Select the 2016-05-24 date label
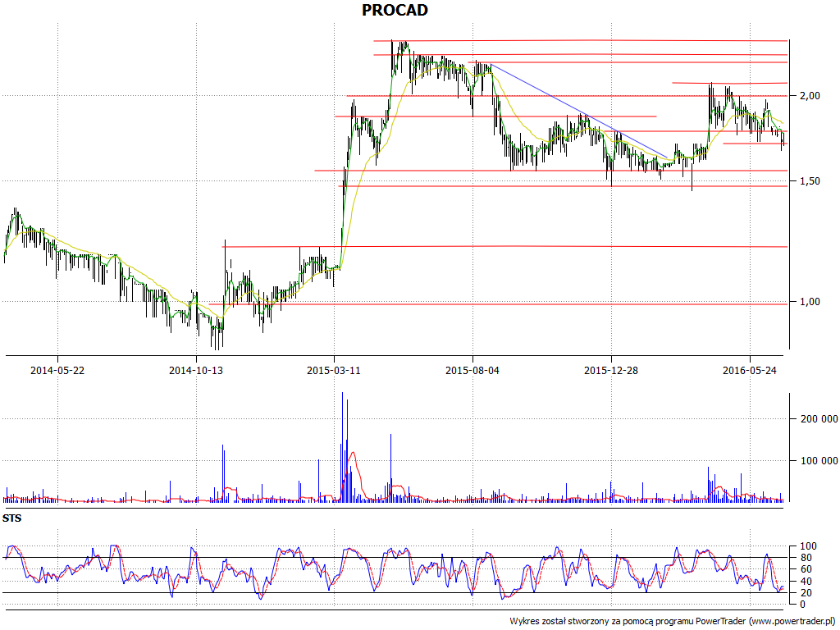Image resolution: width=840 pixels, height=630 pixels. tap(750, 370)
